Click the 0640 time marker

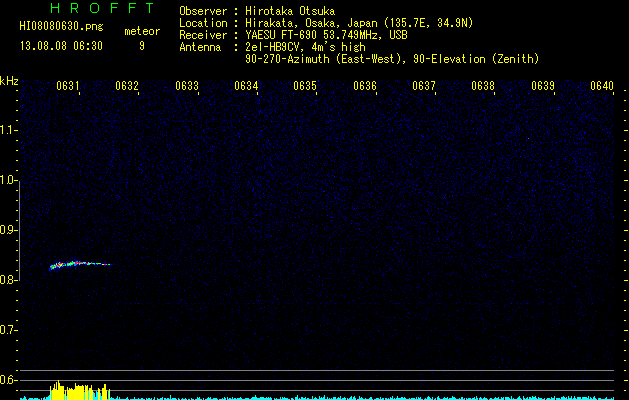pyautogui.click(x=602, y=86)
